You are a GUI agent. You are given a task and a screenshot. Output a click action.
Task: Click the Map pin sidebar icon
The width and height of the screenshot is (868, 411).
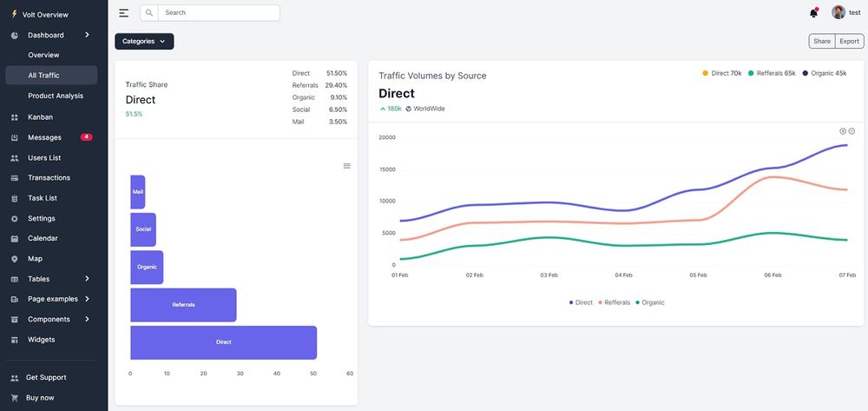coord(14,259)
